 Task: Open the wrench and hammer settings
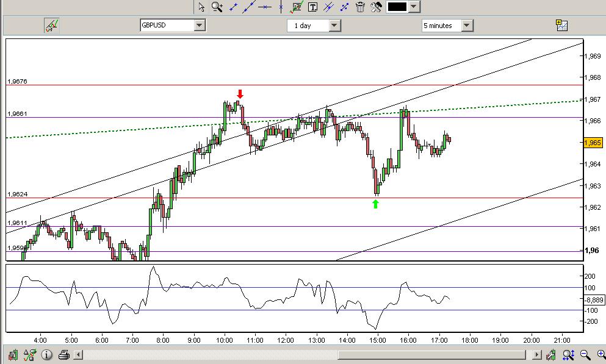pos(376,7)
